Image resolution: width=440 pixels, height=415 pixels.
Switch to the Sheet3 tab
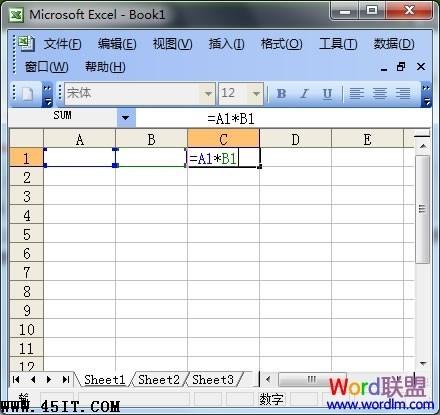click(x=213, y=380)
